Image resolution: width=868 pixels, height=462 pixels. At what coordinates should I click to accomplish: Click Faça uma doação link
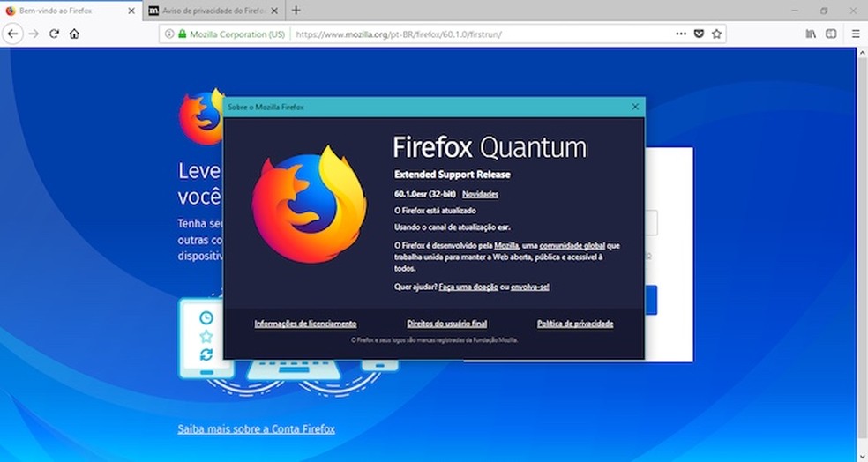[468, 287]
